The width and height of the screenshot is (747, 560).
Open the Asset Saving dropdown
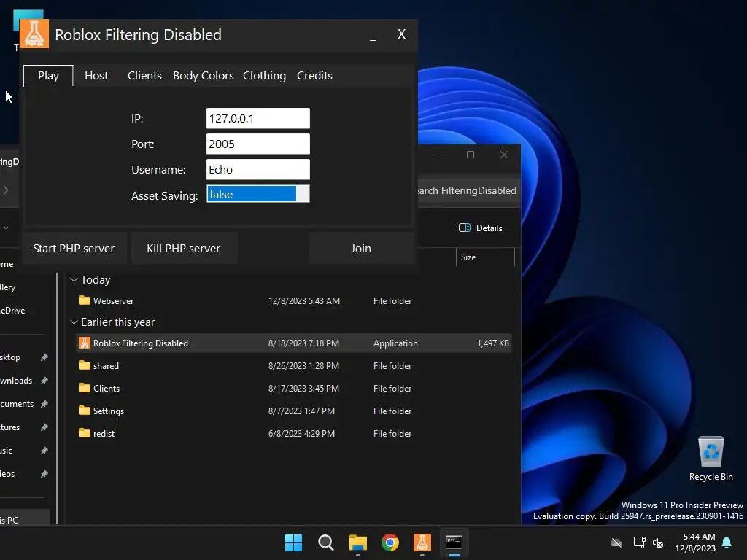(x=258, y=194)
